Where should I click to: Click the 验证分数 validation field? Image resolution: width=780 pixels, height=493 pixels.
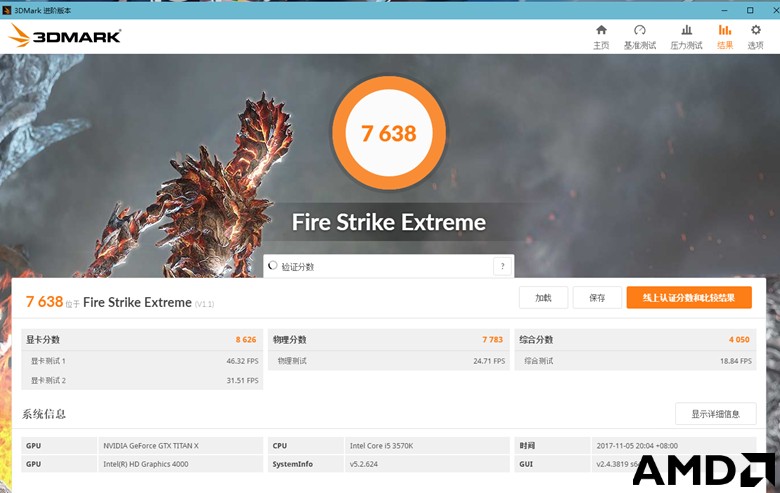pyautogui.click(x=389, y=267)
